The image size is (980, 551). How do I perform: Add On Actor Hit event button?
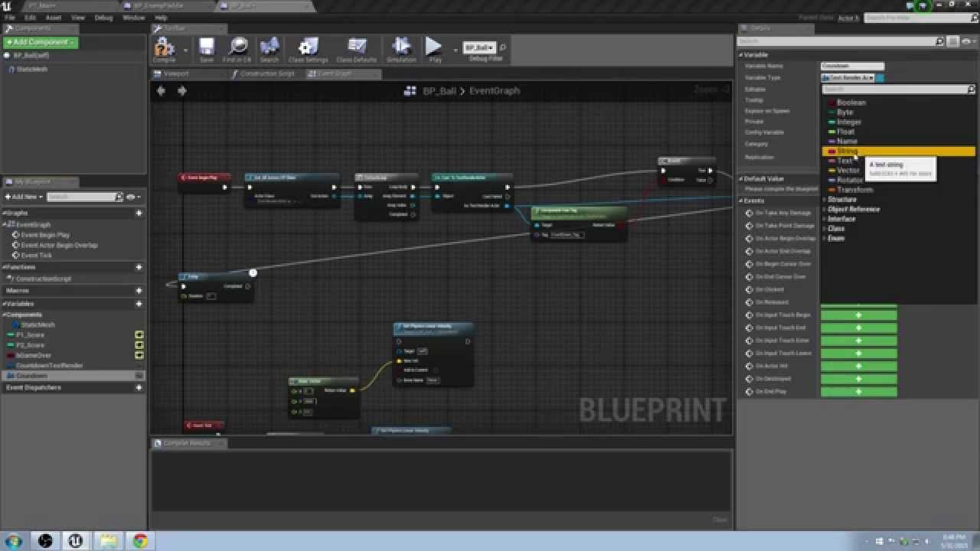[x=858, y=366]
